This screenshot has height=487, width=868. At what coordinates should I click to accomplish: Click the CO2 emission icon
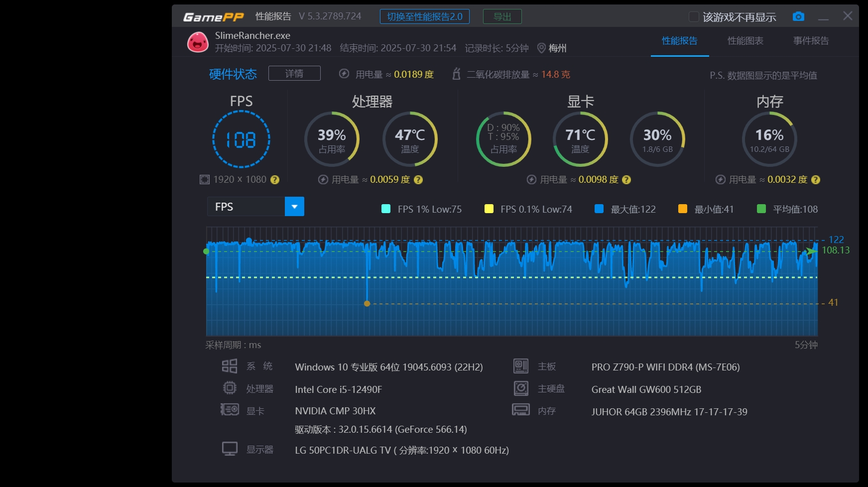point(456,74)
